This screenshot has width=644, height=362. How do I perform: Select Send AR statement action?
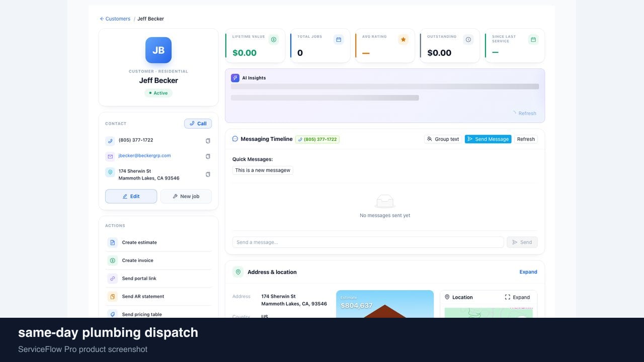(158, 297)
